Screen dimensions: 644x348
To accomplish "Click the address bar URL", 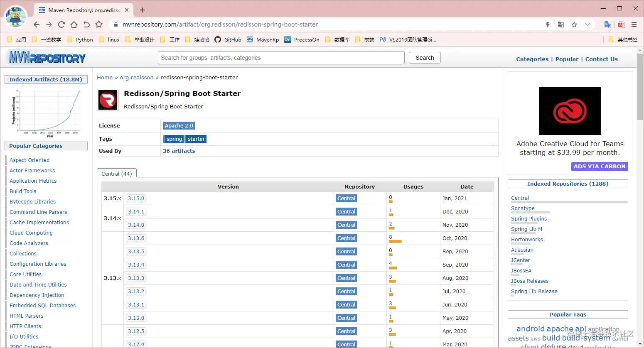I will (220, 25).
